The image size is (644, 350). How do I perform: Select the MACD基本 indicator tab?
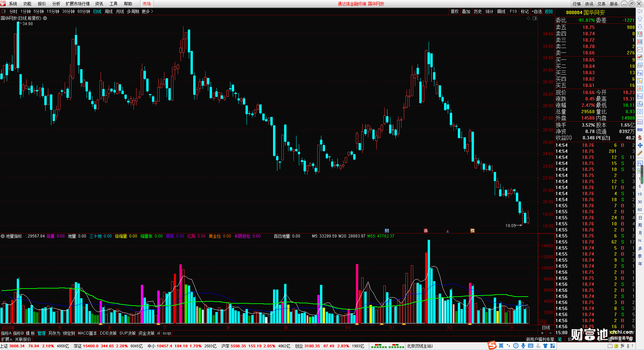87,333
